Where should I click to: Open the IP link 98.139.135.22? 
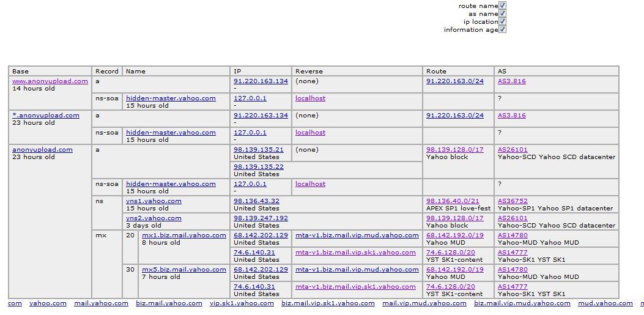point(258,167)
